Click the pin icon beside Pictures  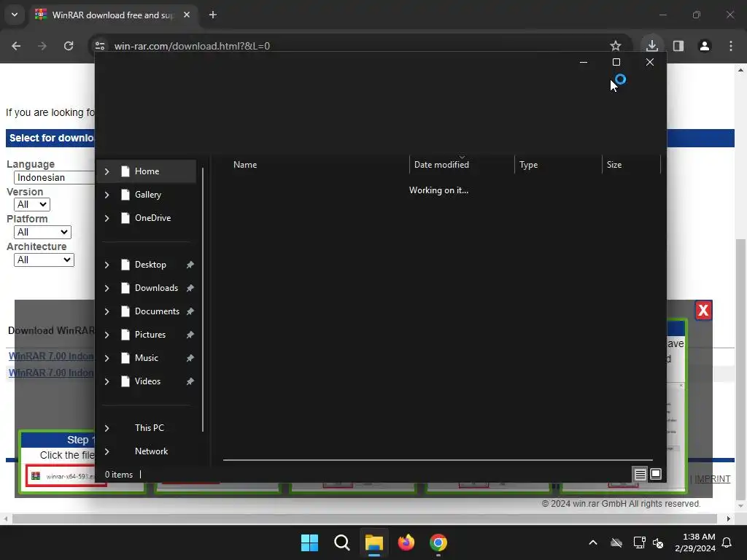pos(190,335)
